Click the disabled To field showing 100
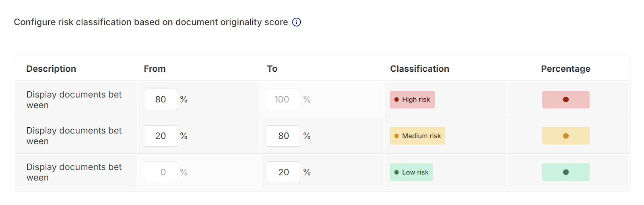This screenshot has height=205, width=644. (x=283, y=99)
